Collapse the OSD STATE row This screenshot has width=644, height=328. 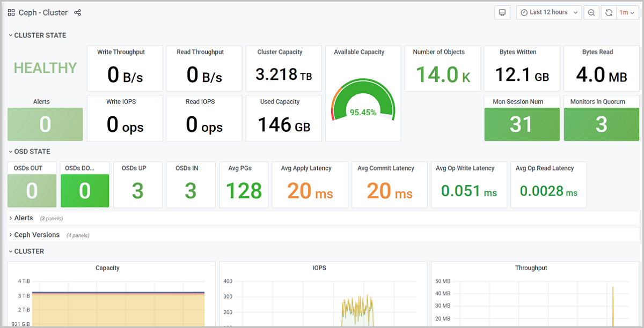pos(32,152)
